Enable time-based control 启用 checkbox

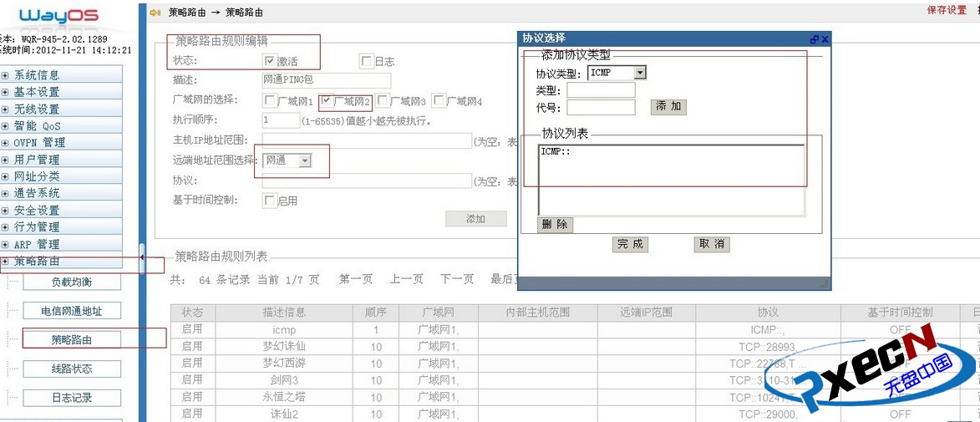tap(269, 201)
